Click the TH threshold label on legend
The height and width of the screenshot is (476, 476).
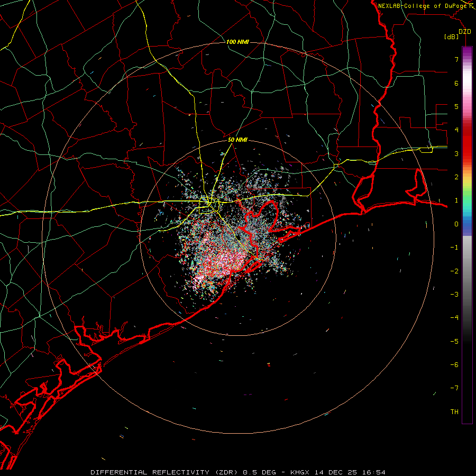click(454, 412)
